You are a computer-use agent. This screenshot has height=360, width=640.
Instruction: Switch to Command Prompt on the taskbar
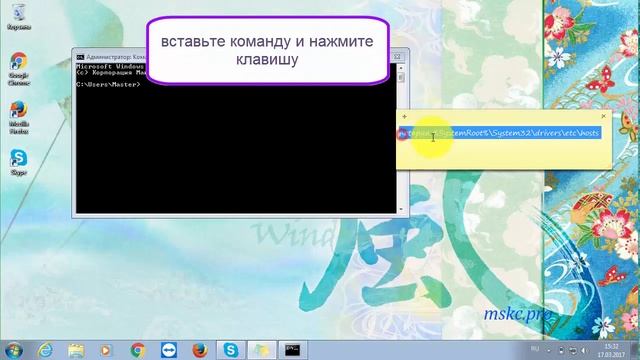[292, 350]
